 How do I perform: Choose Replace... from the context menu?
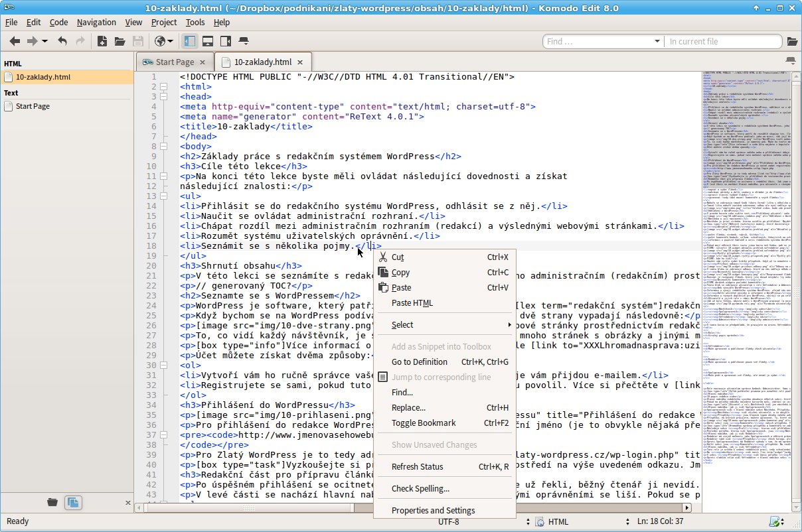tap(445, 408)
